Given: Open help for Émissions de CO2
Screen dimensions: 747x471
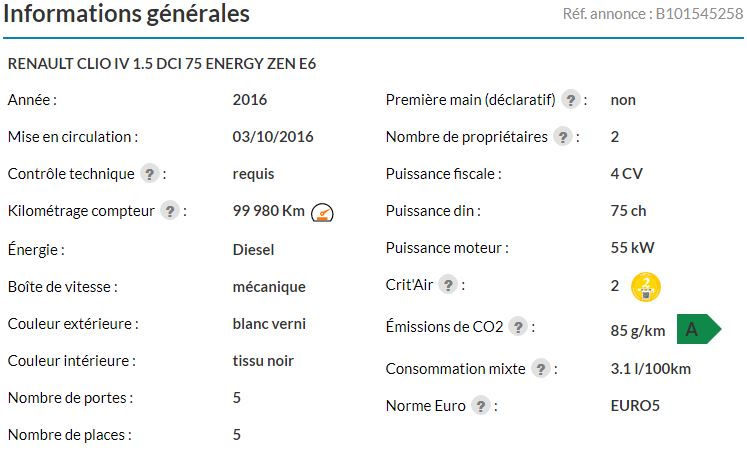Looking at the screenshot, I should coord(518,327).
